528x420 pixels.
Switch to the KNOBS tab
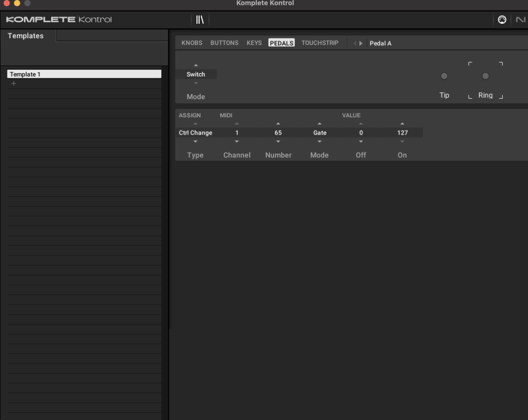[192, 43]
